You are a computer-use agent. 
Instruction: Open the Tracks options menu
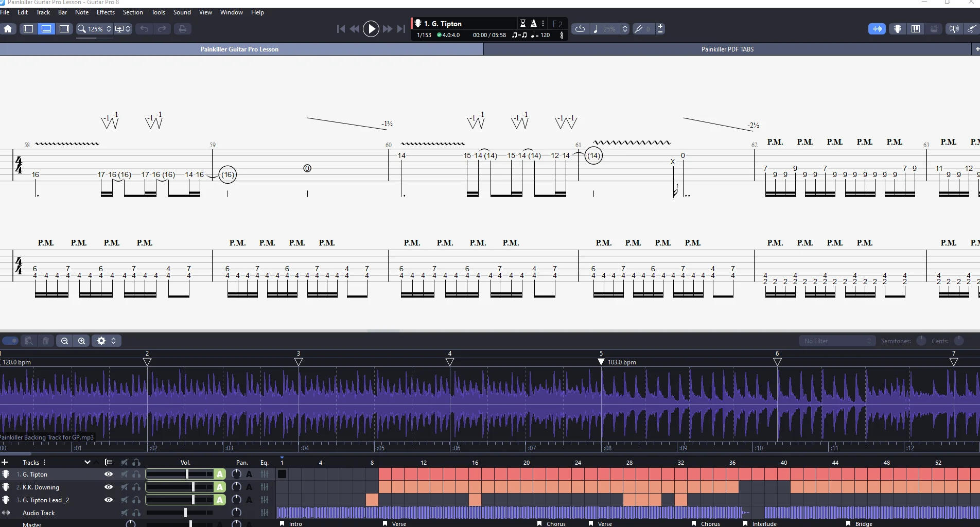[44, 462]
